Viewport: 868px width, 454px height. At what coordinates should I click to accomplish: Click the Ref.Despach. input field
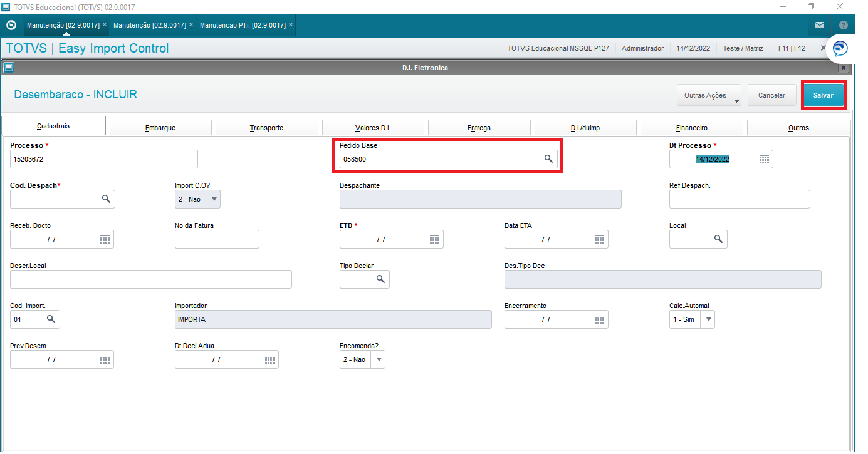[x=740, y=199]
